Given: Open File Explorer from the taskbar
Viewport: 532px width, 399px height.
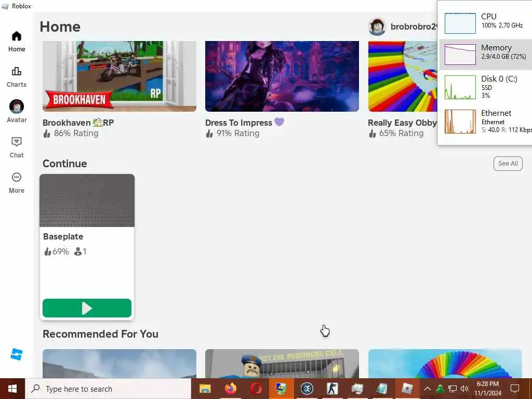Looking at the screenshot, I should pos(205,389).
